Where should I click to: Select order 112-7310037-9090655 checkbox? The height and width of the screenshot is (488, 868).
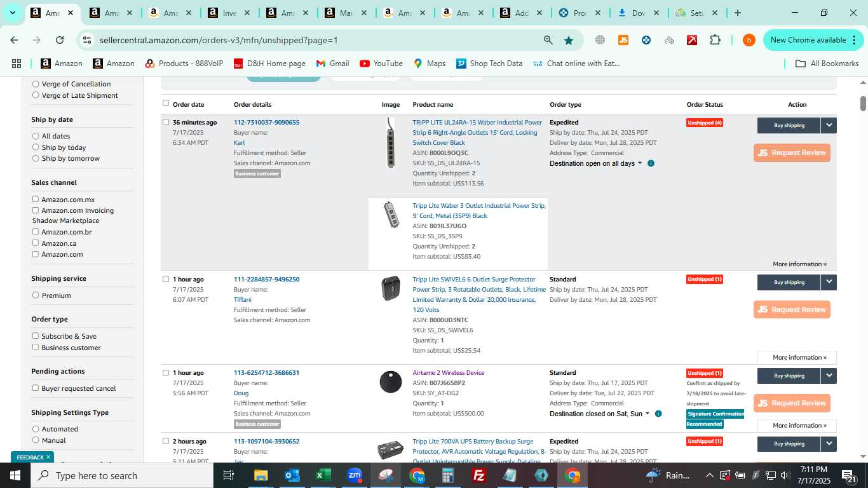pyautogui.click(x=166, y=122)
